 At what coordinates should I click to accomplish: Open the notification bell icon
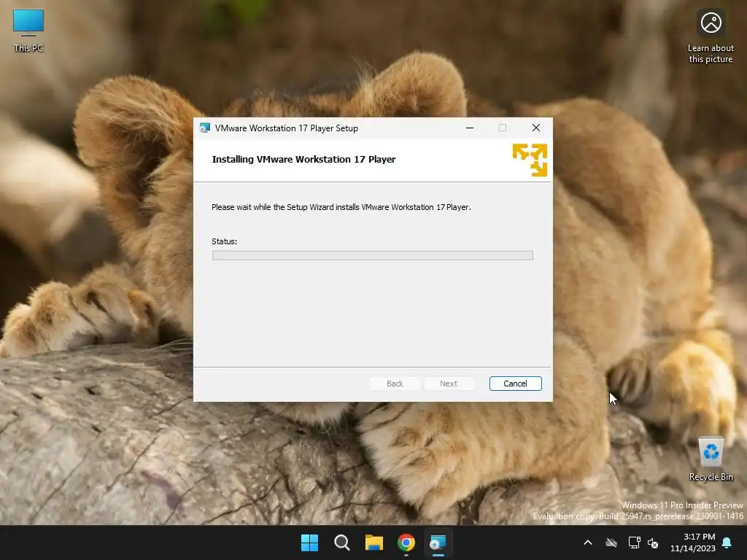(727, 542)
